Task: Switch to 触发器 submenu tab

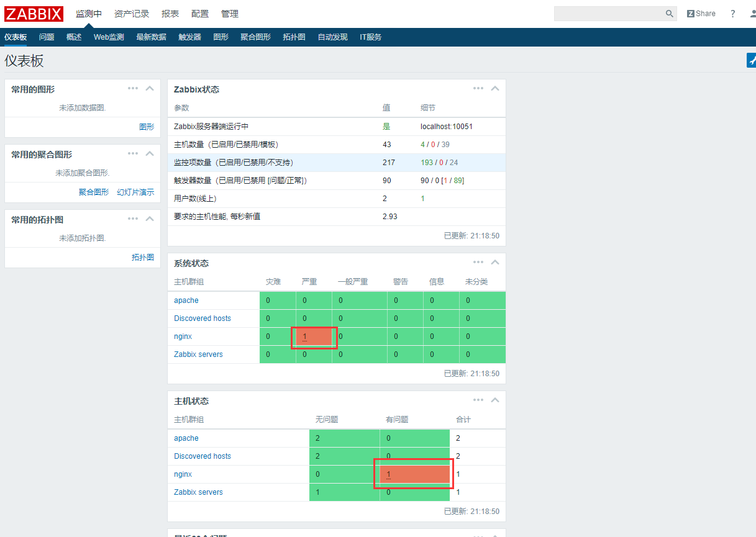Action: (189, 37)
